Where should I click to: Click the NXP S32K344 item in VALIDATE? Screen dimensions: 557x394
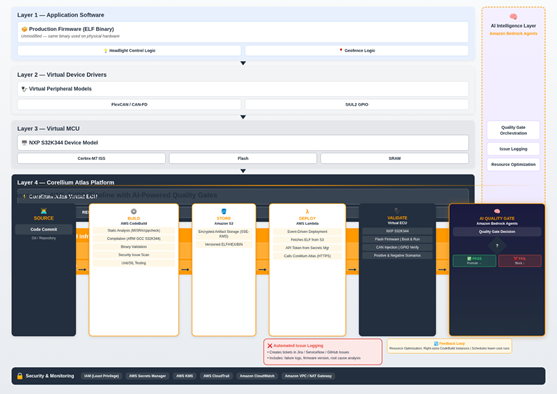coord(397,231)
